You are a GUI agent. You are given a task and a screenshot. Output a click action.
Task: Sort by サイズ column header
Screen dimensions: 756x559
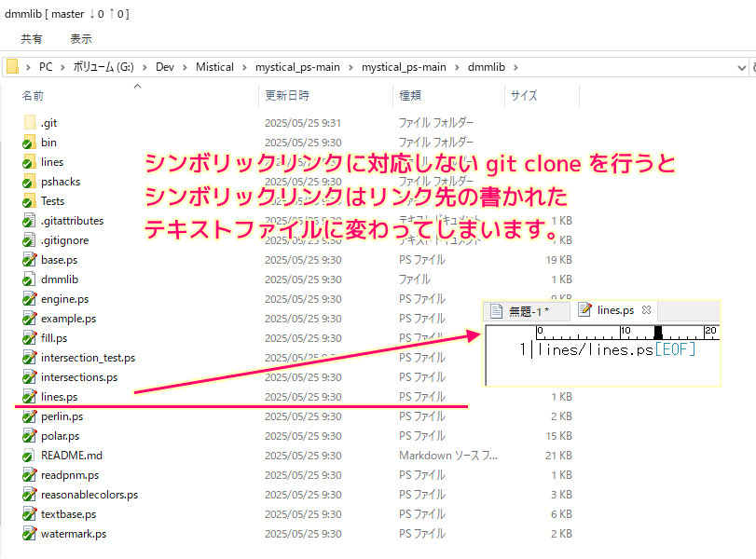524,95
